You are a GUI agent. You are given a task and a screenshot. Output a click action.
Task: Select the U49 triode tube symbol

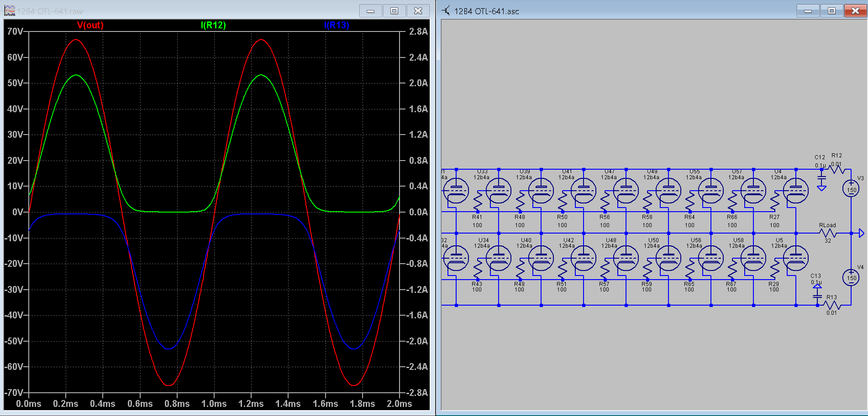coord(668,191)
